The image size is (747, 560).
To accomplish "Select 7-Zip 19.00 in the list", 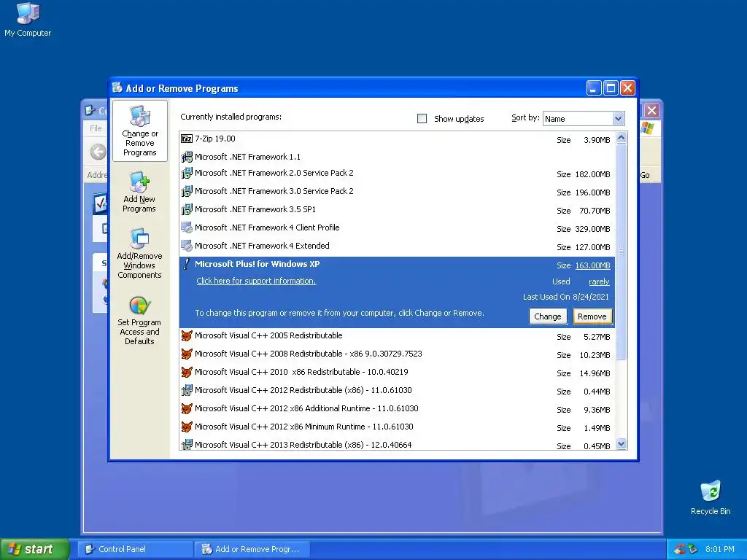I will tap(398, 139).
